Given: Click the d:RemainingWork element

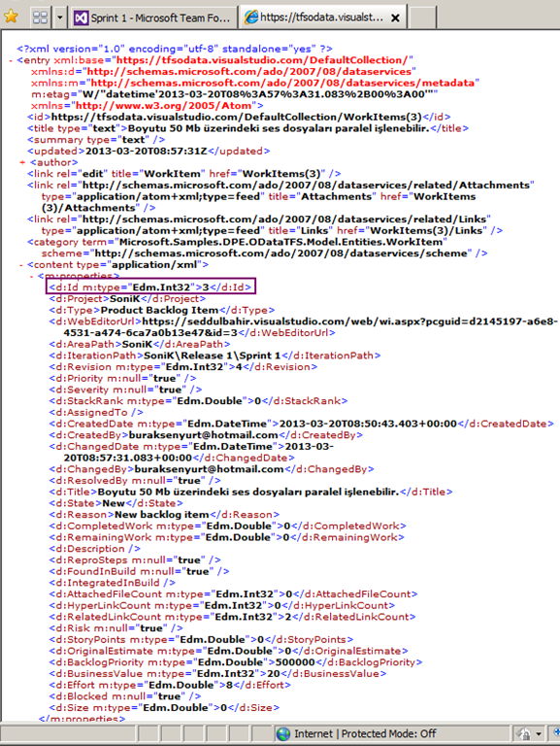Looking at the screenshot, I should 227,537.
